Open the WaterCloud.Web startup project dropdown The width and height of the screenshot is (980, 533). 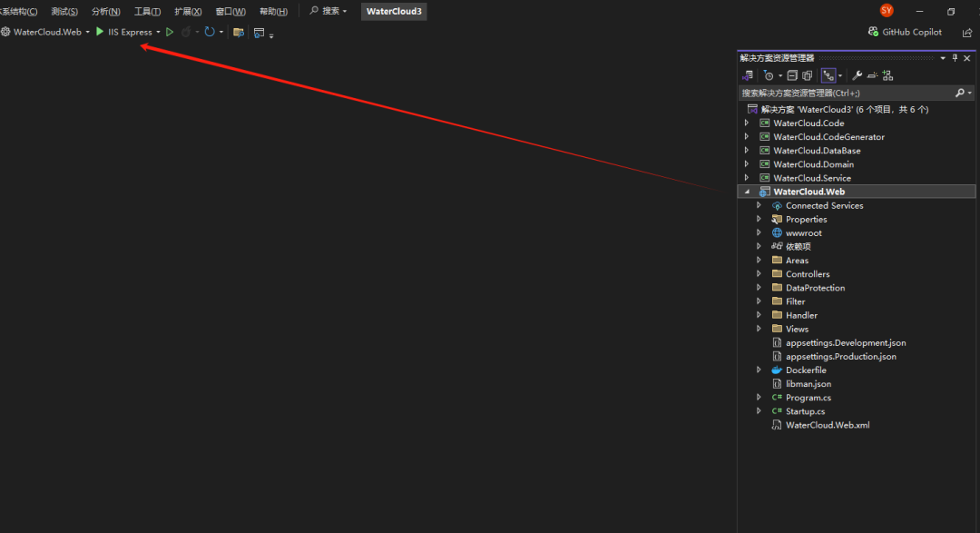(x=52, y=32)
